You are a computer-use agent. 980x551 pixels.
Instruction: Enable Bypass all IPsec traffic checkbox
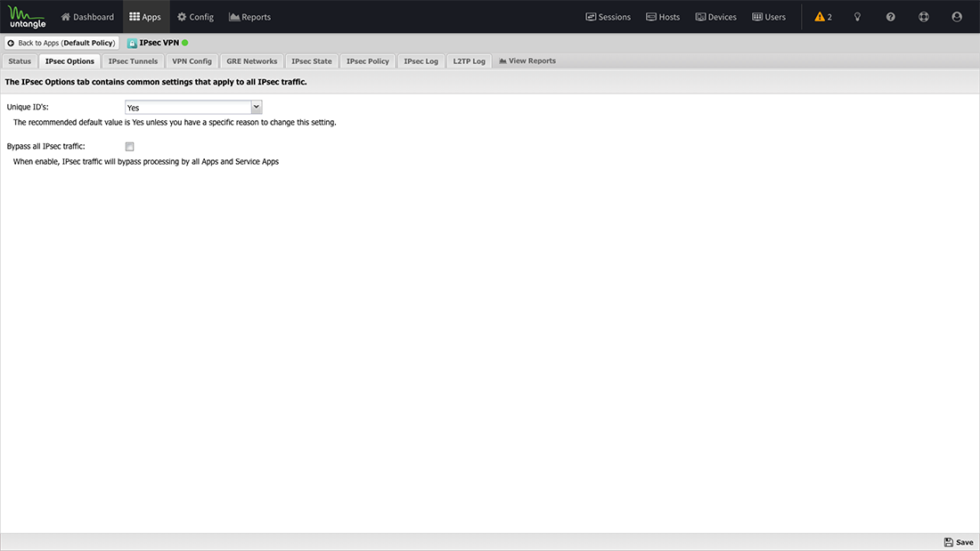click(129, 147)
